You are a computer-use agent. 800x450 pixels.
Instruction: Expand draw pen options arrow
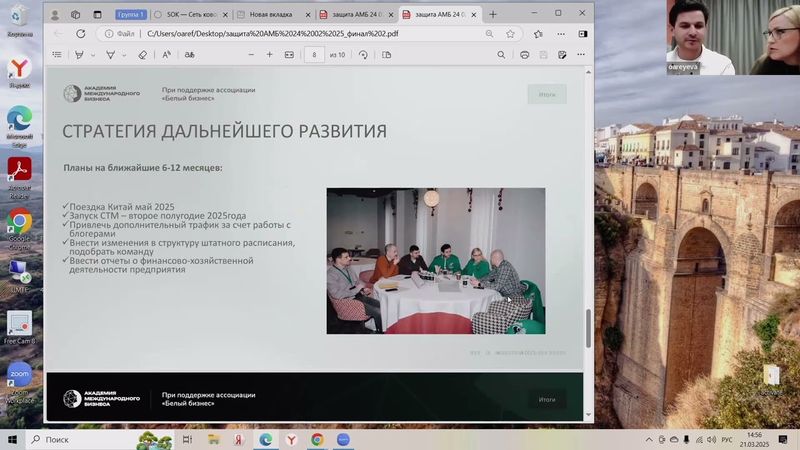coord(124,55)
